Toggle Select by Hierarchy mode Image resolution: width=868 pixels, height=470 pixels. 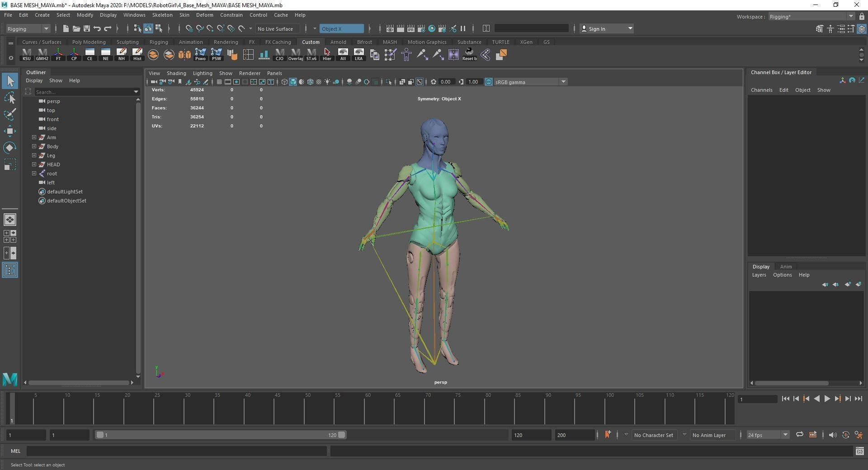(x=138, y=28)
